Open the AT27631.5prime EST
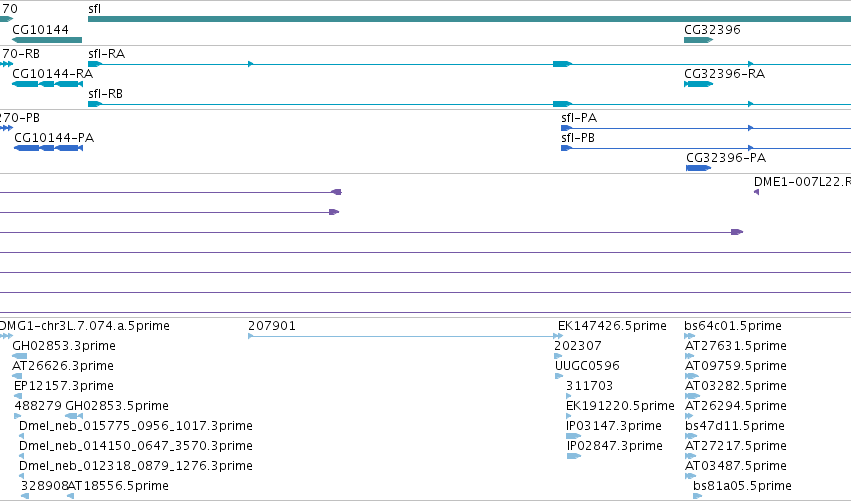Viewport: 851px width, 501px height. 689,356
